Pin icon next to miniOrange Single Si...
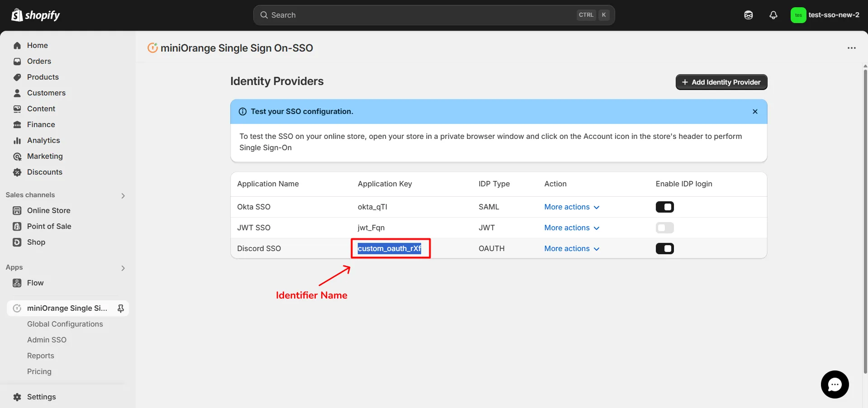The image size is (868, 408). pos(121,308)
